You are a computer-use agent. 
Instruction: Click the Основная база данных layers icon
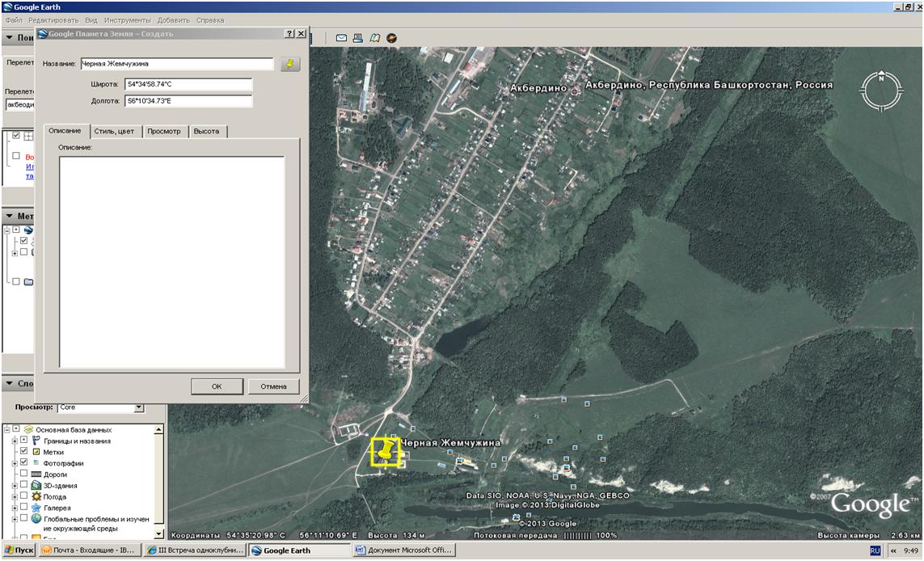(x=28, y=429)
